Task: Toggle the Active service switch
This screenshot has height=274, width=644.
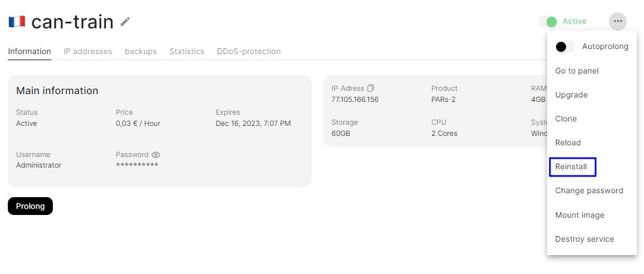Action: click(548, 22)
